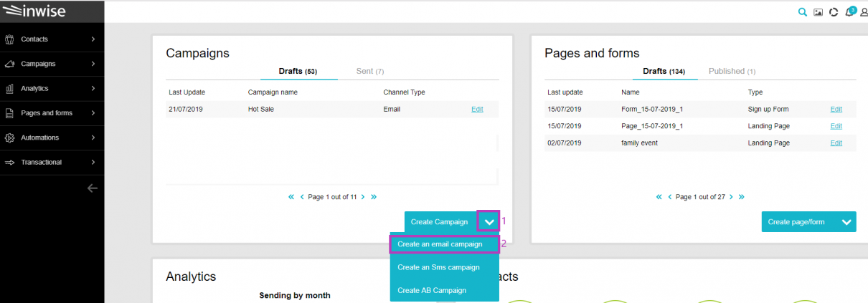The height and width of the screenshot is (303, 868).
Task: Switch to Published (1) tab
Action: coord(732,72)
